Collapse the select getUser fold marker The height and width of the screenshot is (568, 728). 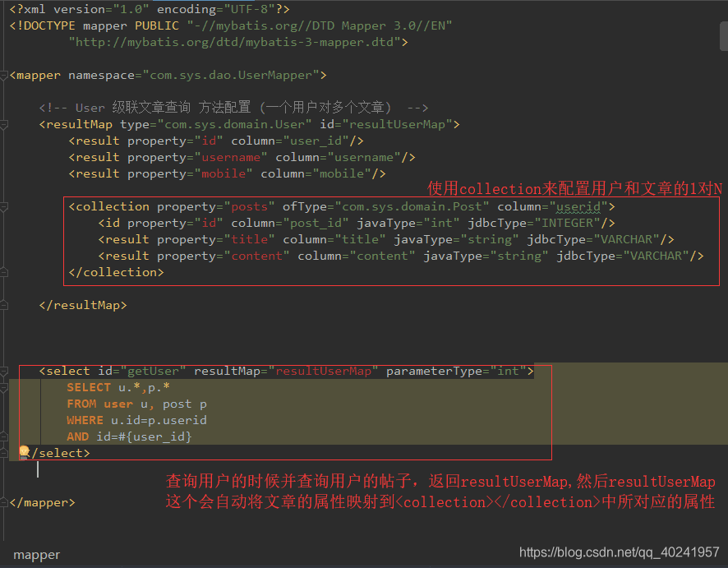(x=4, y=371)
